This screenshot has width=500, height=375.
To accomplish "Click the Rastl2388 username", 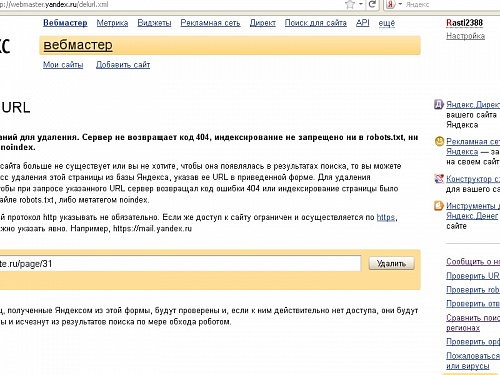I will tap(464, 23).
